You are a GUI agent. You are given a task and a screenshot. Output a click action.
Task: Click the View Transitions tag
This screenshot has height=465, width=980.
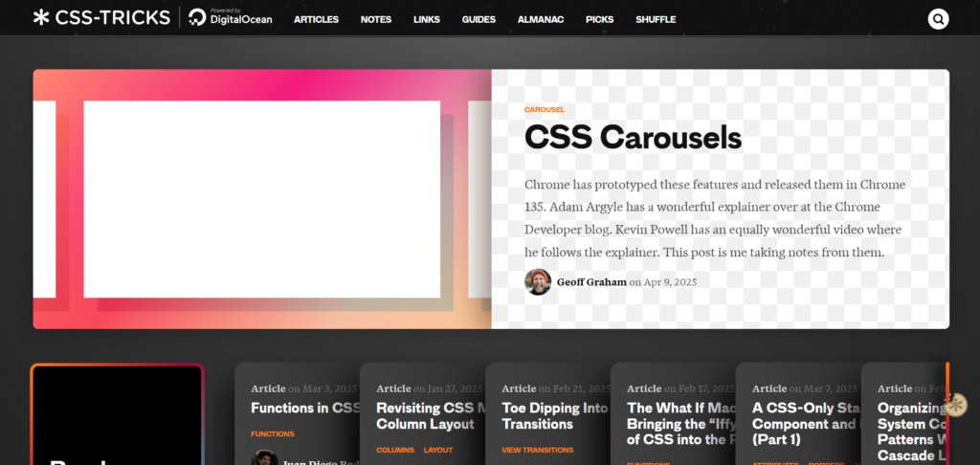coord(538,450)
